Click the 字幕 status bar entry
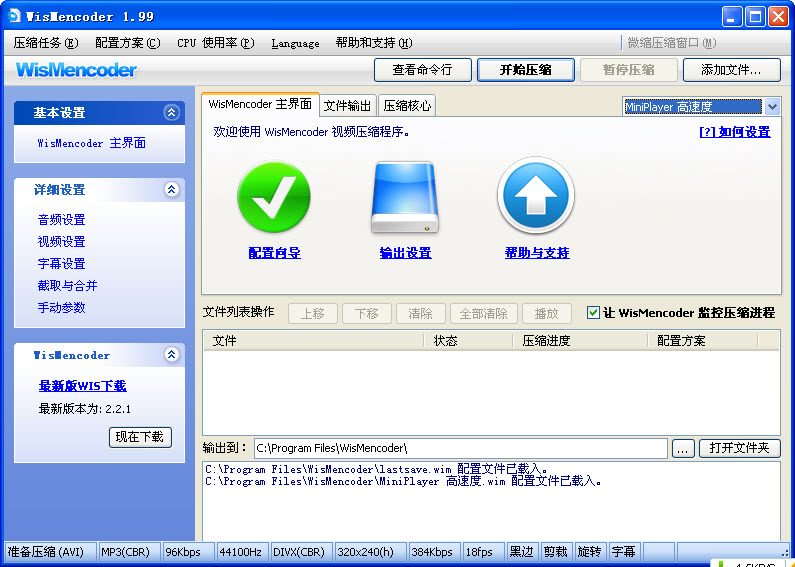 point(624,552)
